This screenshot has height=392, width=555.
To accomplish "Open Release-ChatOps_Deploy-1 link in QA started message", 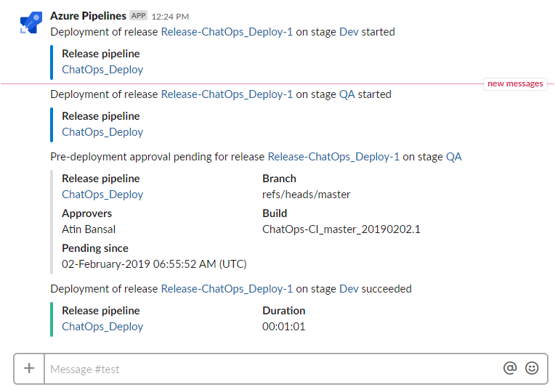I will (227, 94).
